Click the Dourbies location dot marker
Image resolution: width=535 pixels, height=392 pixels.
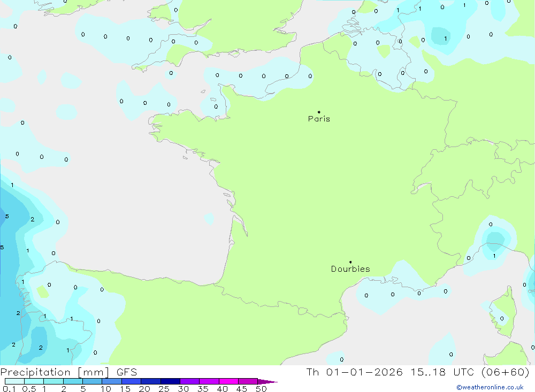pos(350,262)
